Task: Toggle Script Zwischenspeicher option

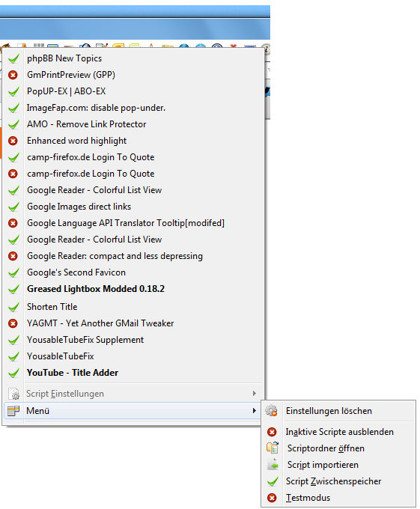Action: pyautogui.click(x=338, y=481)
